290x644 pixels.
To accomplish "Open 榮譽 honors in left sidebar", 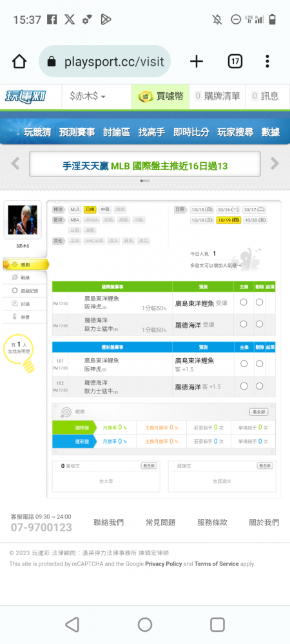I will coord(24,317).
